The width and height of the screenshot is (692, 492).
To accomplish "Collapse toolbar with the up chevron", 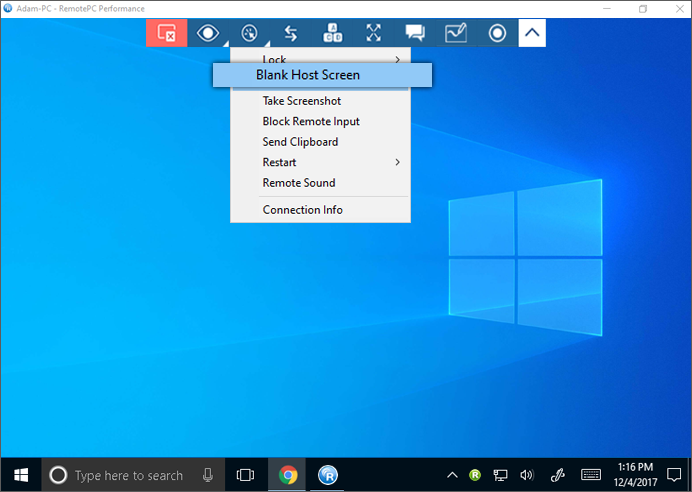I will click(533, 33).
